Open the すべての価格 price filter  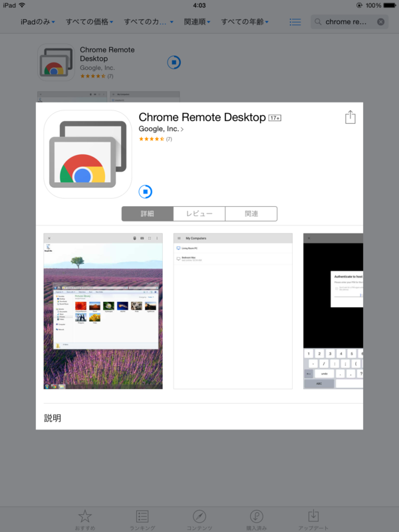point(90,22)
